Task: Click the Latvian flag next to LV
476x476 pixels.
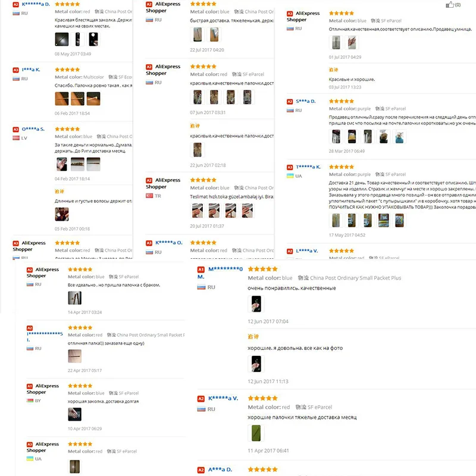Action: coord(16,138)
